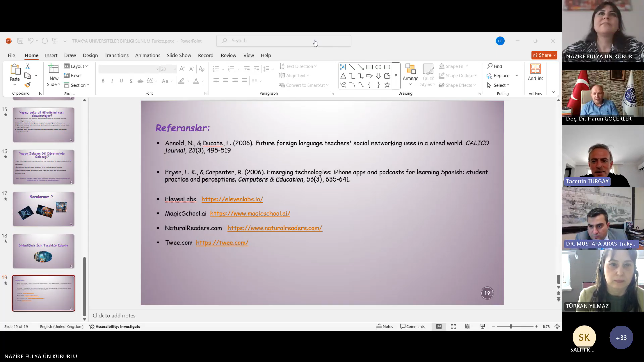The height and width of the screenshot is (362, 644).
Task: Expand the font size combo box
Action: pos(175,69)
